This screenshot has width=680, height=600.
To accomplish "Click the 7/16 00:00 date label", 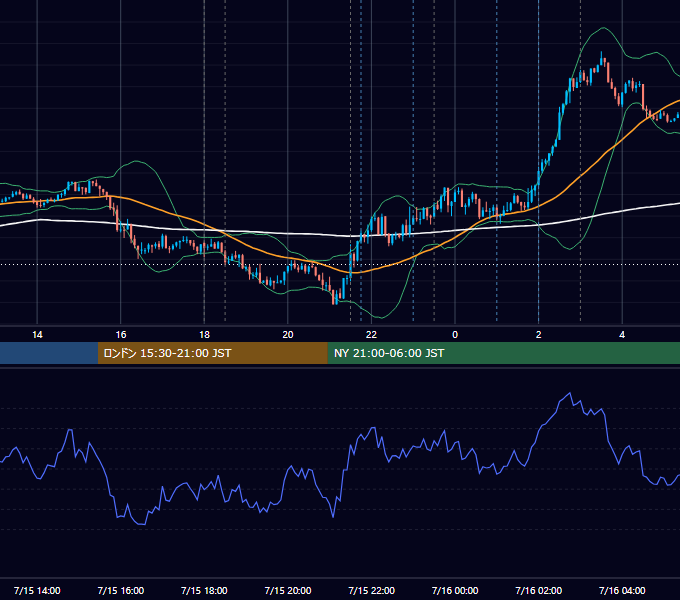I will pyautogui.click(x=455, y=590).
